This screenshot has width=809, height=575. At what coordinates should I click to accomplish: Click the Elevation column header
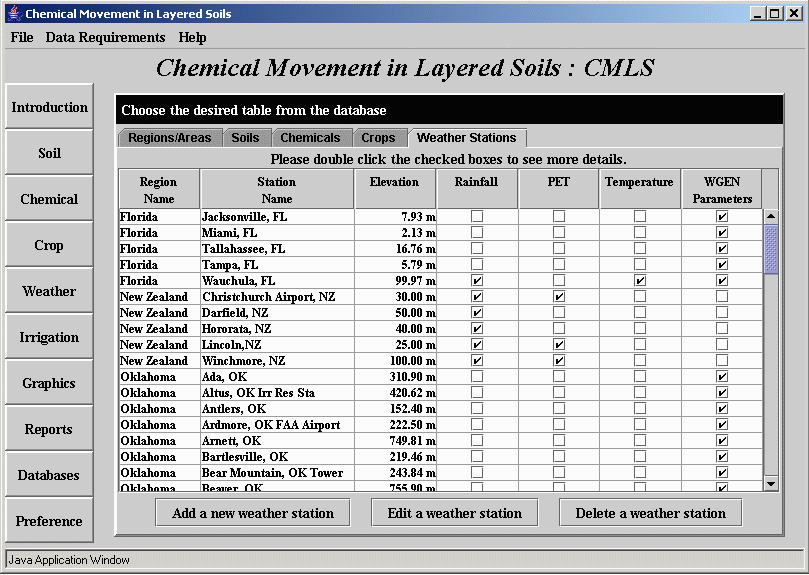point(395,189)
